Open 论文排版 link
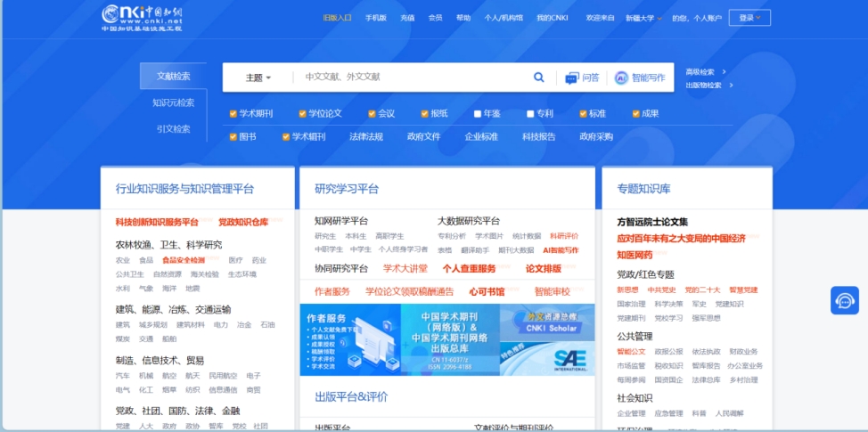 [x=543, y=269]
